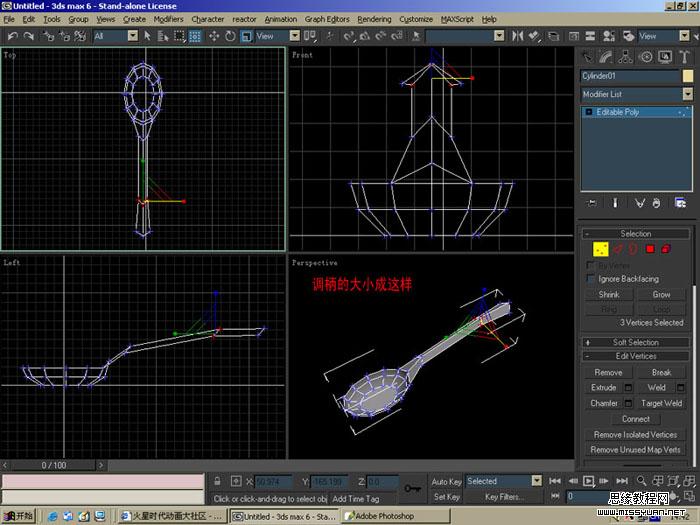Open the Customize menu
This screenshot has height=525, width=700.
(416, 19)
